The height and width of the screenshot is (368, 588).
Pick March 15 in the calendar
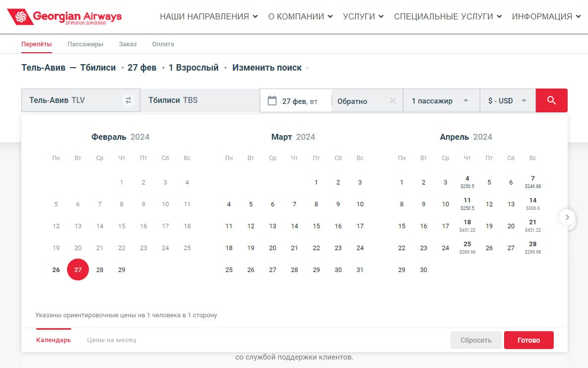pyautogui.click(x=316, y=226)
